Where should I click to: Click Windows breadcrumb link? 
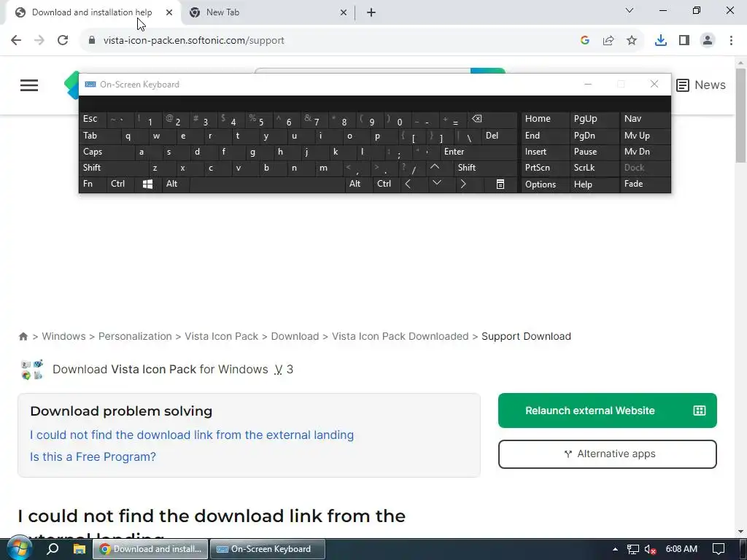(64, 337)
